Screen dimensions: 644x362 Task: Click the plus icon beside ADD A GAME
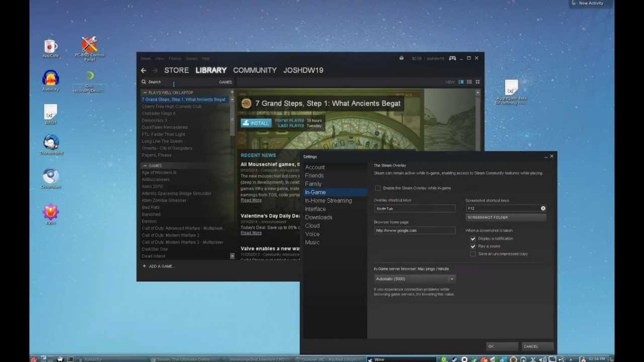click(x=144, y=266)
